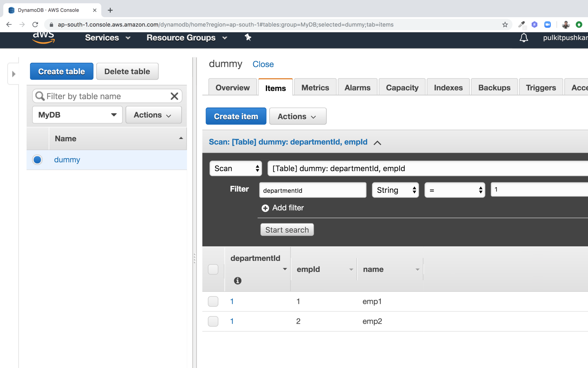
Task: Open the notifications bell icon
Action: (523, 38)
